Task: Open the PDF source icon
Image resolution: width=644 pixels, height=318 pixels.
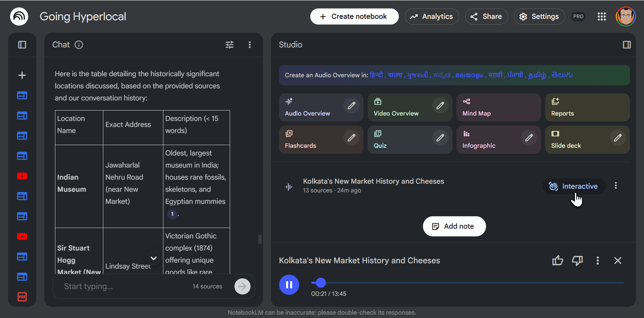Action: pyautogui.click(x=22, y=297)
